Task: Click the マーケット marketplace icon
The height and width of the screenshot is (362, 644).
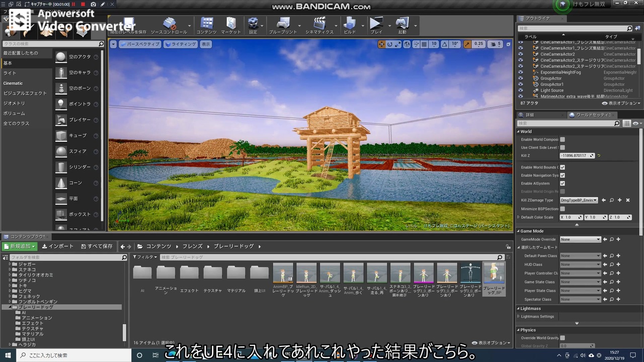Action: 231,24
